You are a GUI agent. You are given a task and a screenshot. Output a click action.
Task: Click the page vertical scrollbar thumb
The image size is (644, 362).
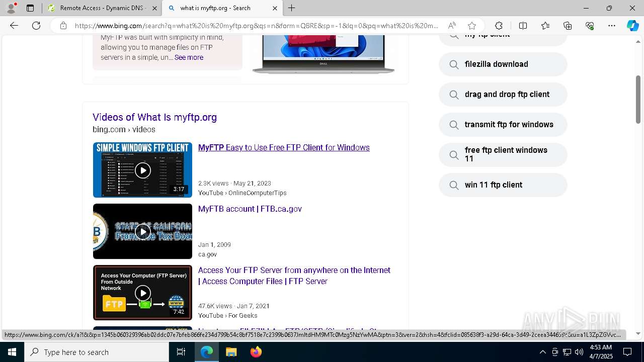coord(638,100)
